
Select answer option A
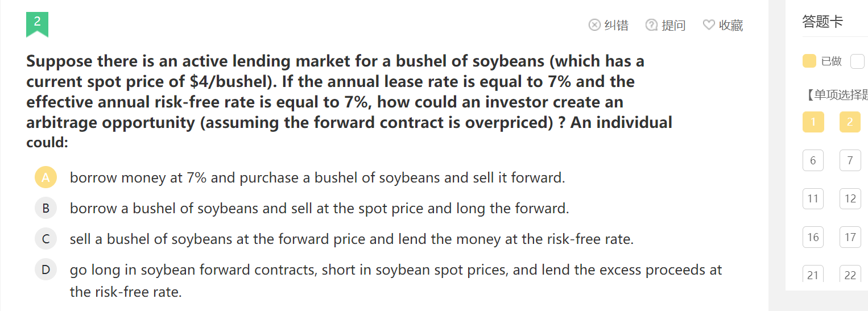click(46, 178)
